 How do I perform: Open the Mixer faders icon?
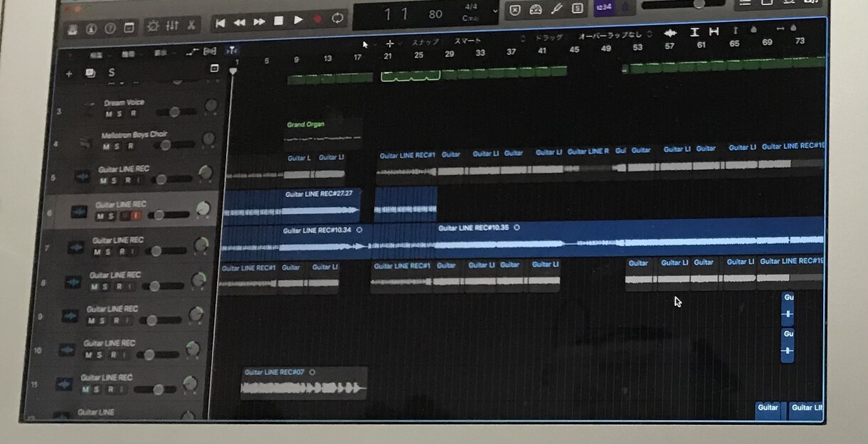pos(172,26)
